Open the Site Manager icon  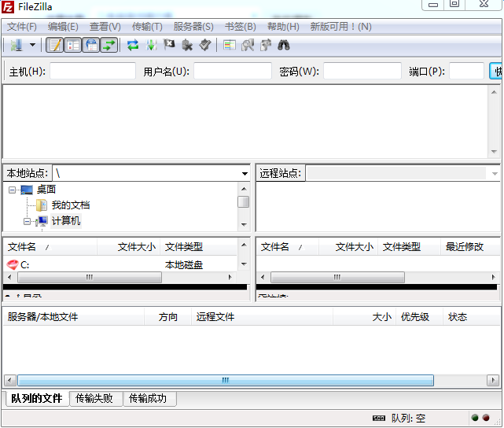17,45
